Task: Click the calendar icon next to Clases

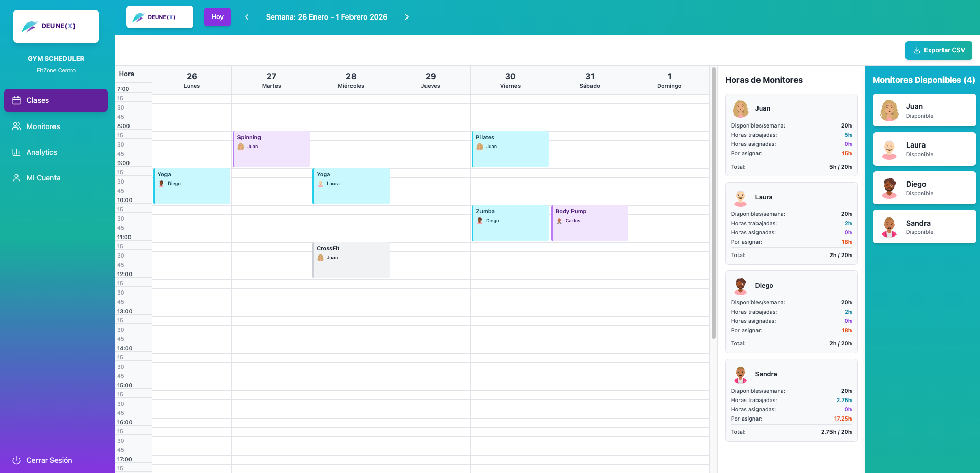Action: coord(16,100)
